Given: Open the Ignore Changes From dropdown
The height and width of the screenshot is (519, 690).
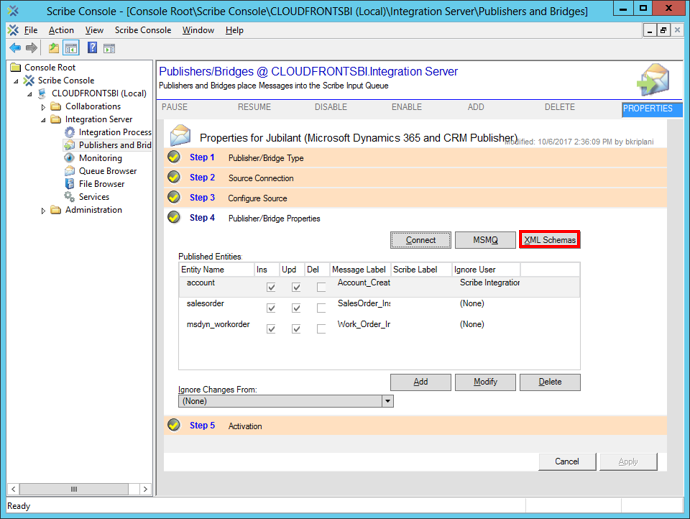Looking at the screenshot, I should click(387, 401).
